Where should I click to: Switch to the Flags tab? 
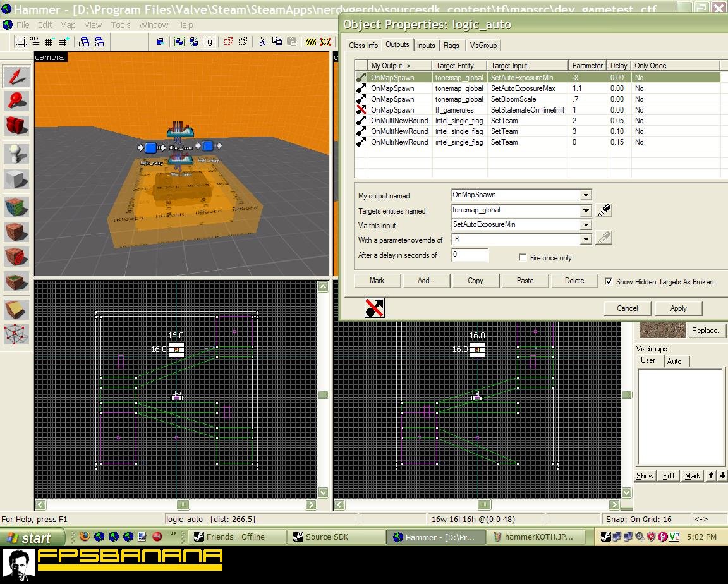coord(451,45)
